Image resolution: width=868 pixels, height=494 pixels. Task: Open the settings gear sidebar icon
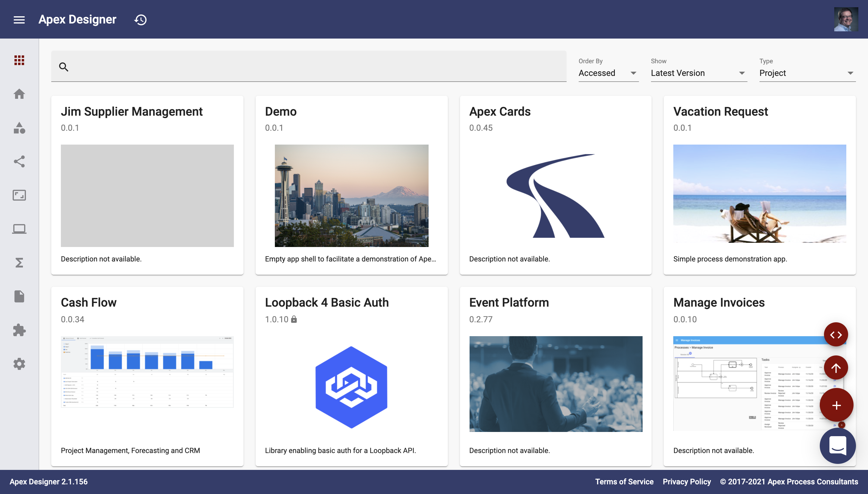pos(19,364)
